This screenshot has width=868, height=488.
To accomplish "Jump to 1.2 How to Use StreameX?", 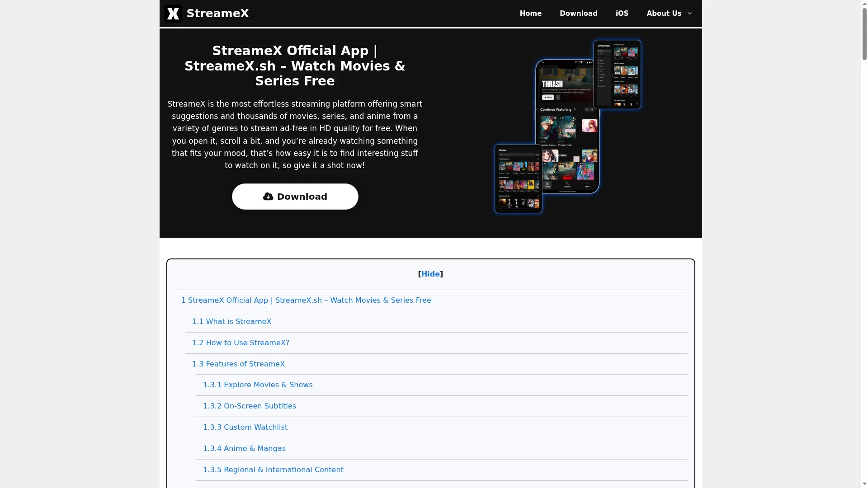I will [x=241, y=343].
